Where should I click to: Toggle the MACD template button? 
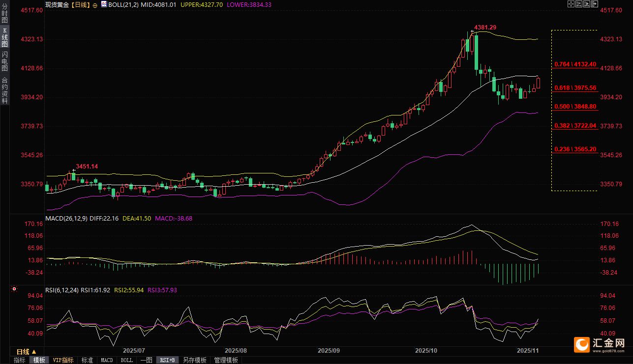[107, 360]
